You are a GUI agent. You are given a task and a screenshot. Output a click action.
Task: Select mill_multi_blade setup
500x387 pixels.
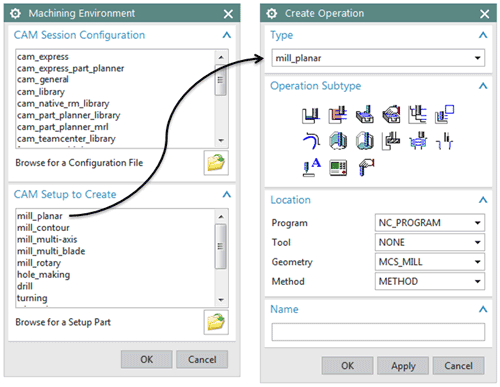click(51, 251)
